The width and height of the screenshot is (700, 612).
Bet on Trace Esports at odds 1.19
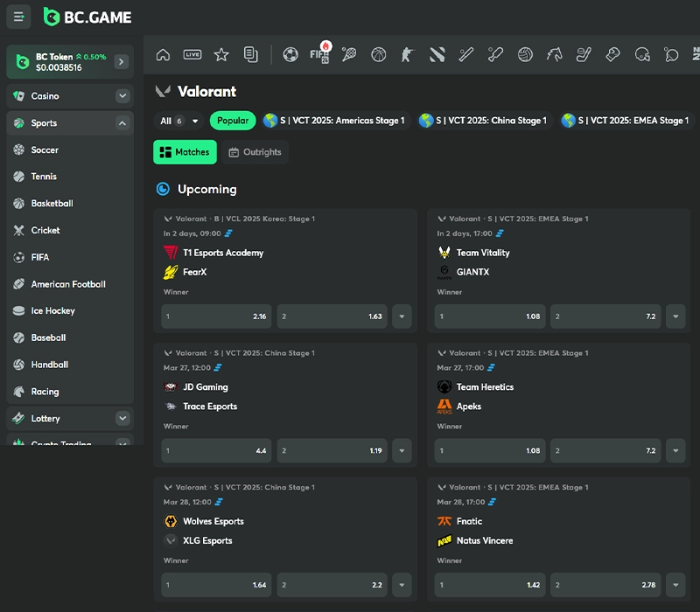pos(332,450)
